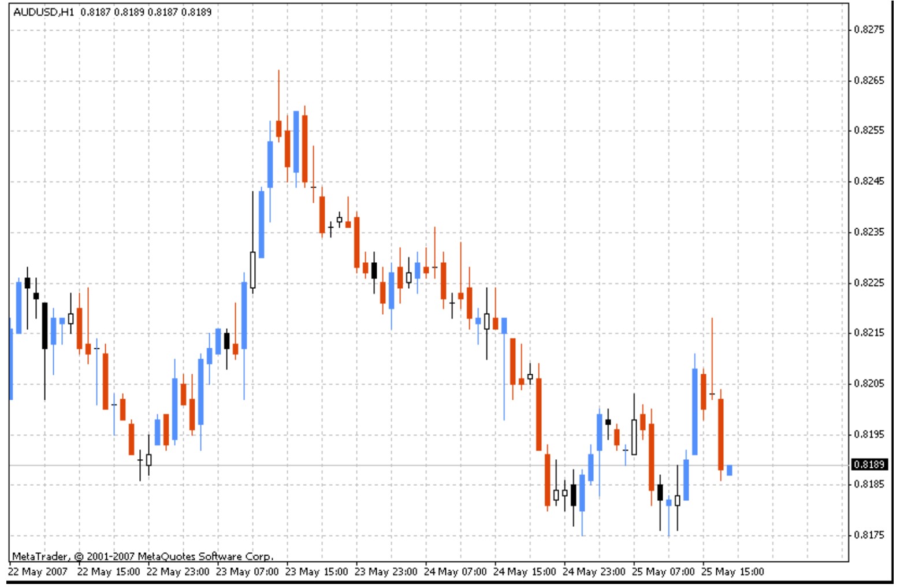Click the 25 May 07:00 time label
900x588 pixels.
pyautogui.click(x=663, y=572)
